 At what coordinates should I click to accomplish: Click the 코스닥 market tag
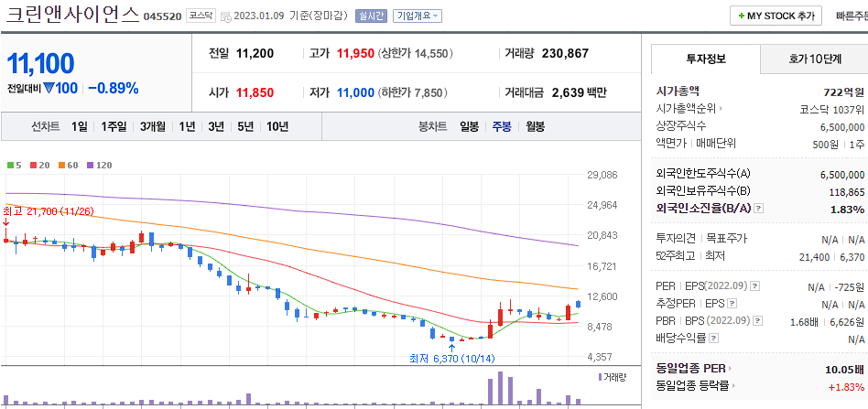point(201,16)
